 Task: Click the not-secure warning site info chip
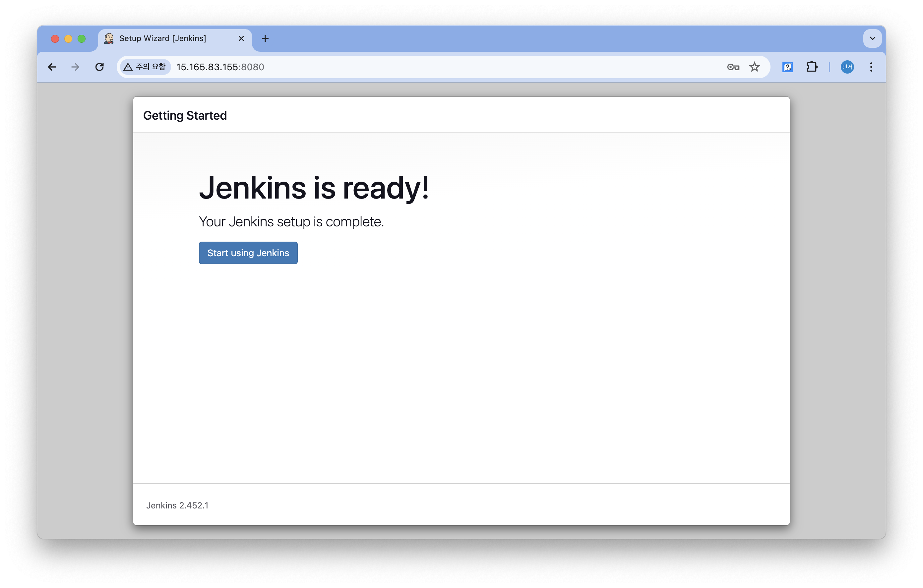(x=145, y=67)
